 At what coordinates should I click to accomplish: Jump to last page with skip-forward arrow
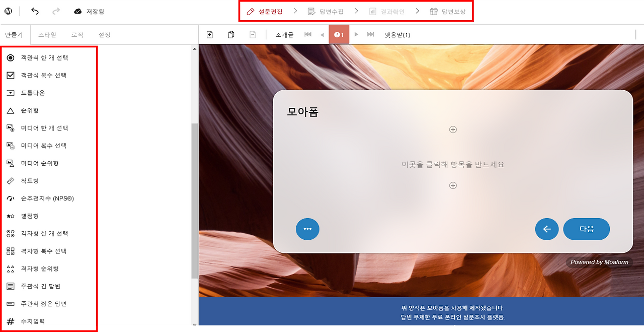click(x=371, y=34)
